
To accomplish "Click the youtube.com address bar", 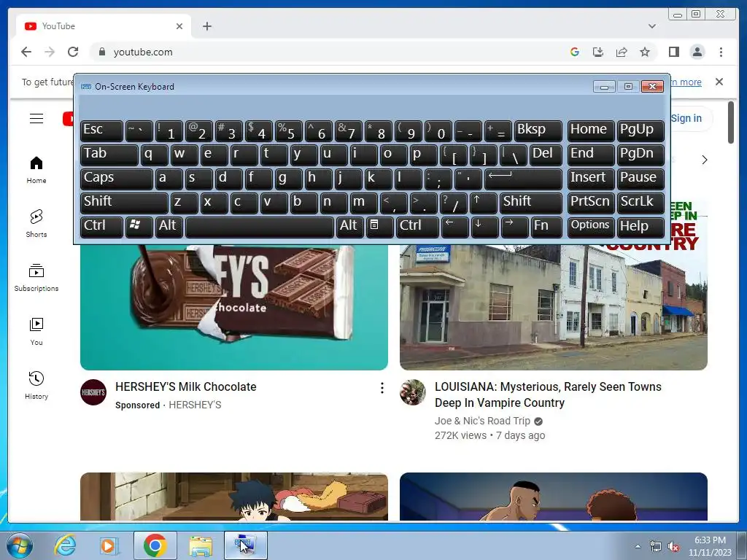I will pos(329,52).
